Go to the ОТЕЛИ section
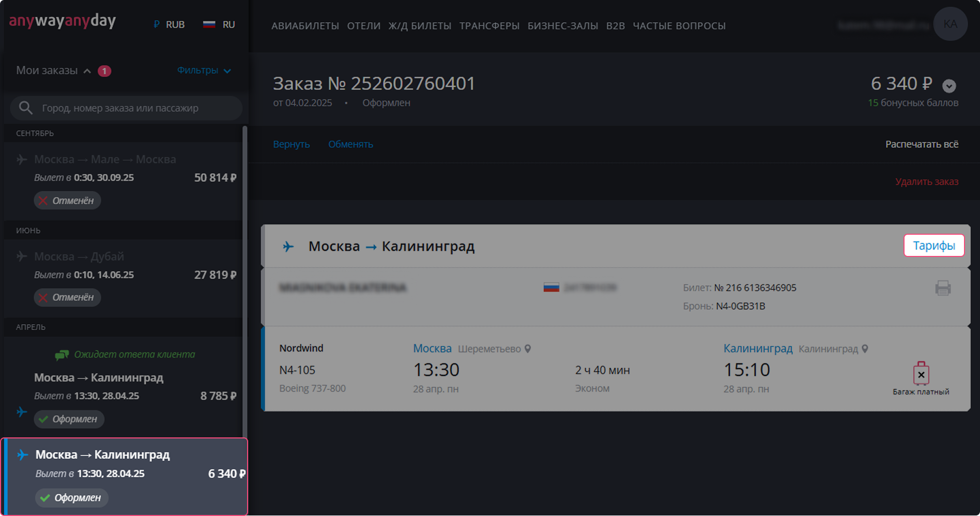This screenshot has height=516, width=980. coord(363,26)
